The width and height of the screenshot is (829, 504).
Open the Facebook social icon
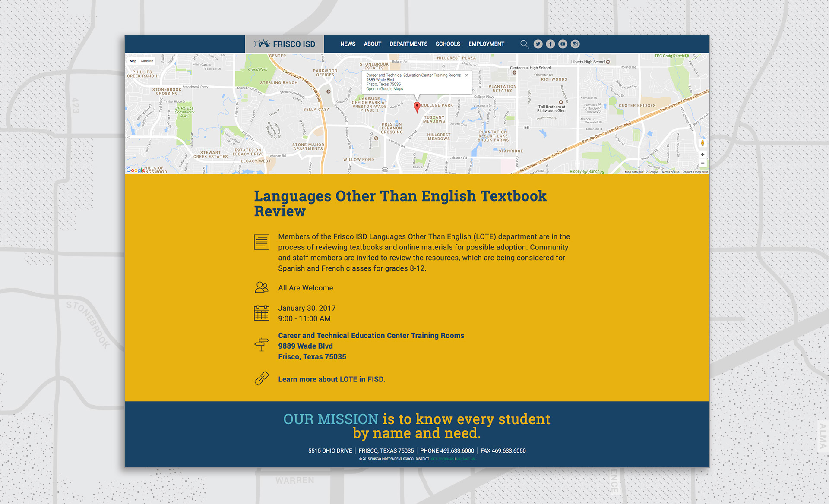tap(551, 44)
